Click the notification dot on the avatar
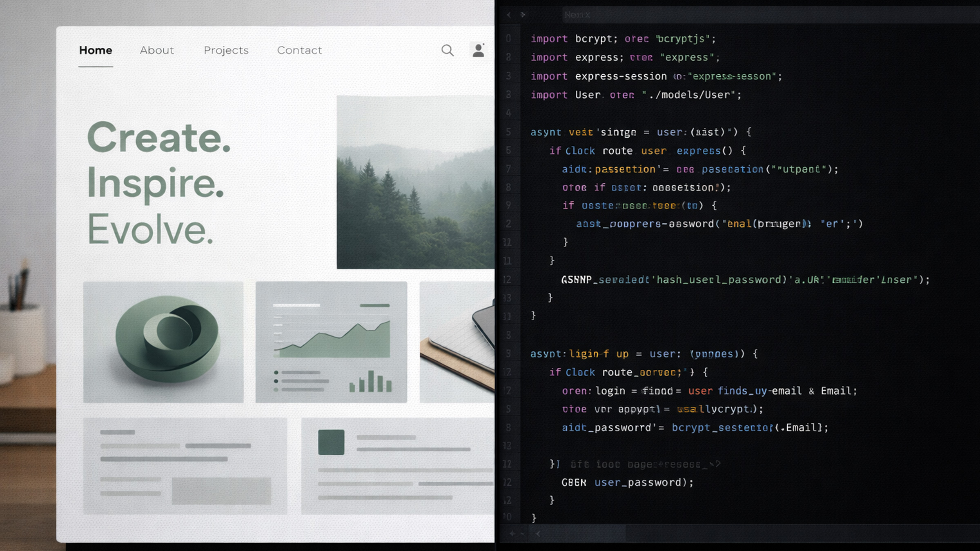The height and width of the screenshot is (551, 980). click(x=483, y=44)
